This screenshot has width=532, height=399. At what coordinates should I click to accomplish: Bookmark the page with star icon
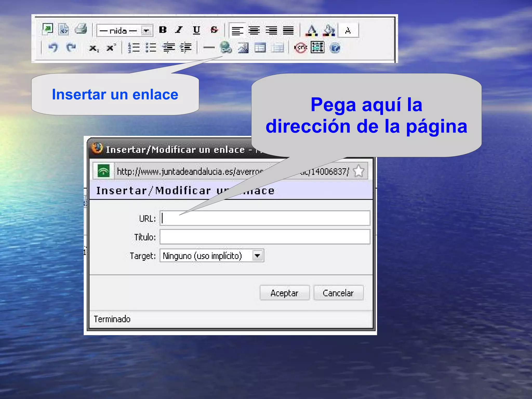[x=359, y=171]
